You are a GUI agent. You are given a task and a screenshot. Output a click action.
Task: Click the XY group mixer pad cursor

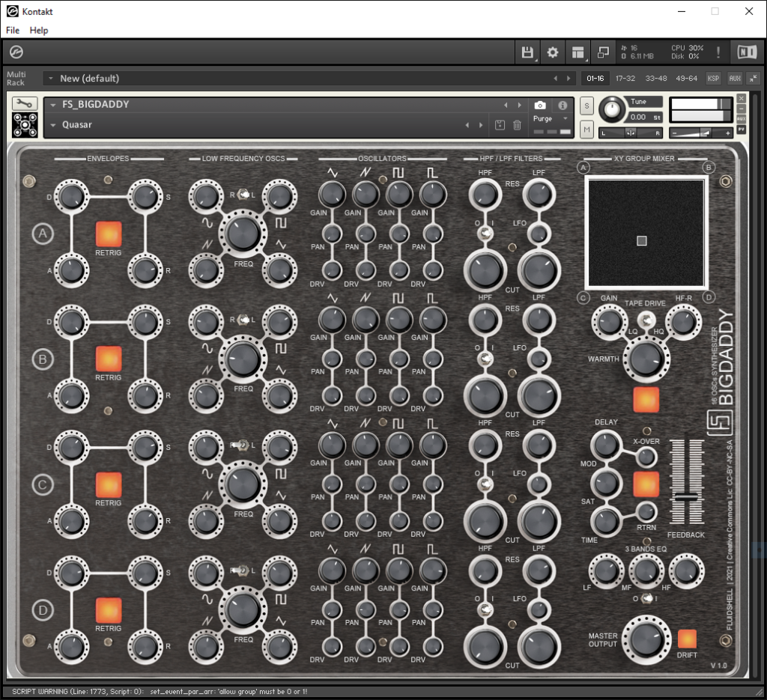[x=642, y=240]
